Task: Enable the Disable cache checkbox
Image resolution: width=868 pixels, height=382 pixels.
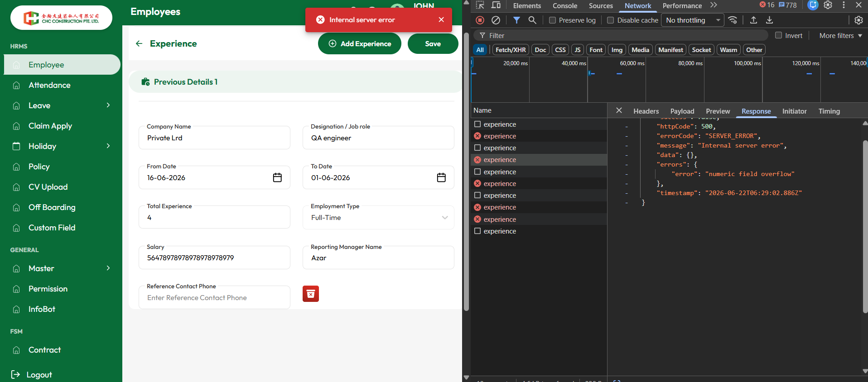Action: [610, 20]
